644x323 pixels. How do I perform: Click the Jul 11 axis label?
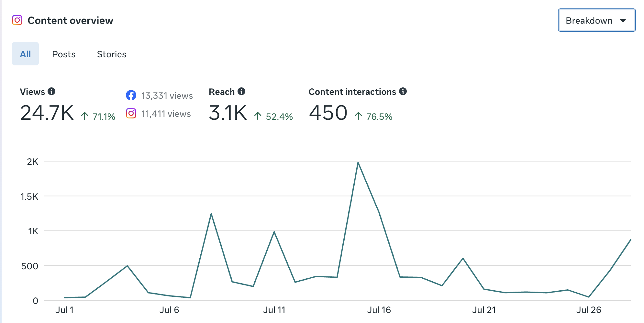pyautogui.click(x=274, y=310)
